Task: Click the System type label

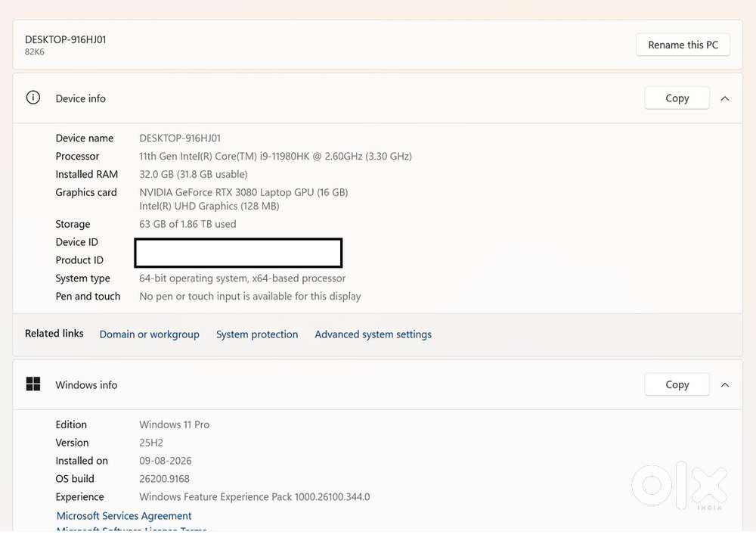Action: pos(83,278)
